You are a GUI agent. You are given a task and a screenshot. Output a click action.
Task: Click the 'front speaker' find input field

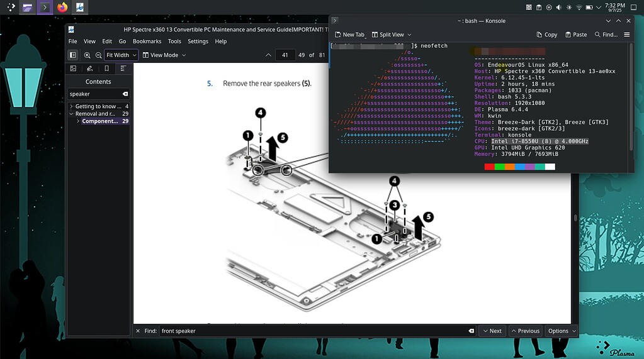pyautogui.click(x=312, y=331)
